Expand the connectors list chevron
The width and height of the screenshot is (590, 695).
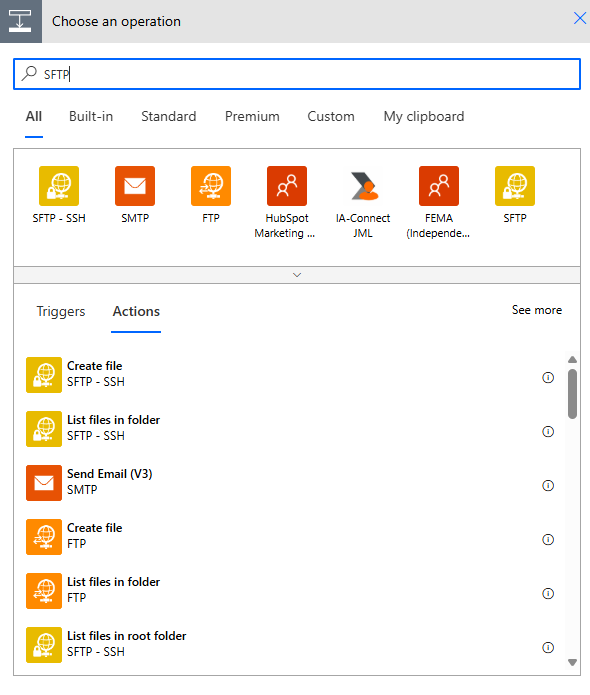tap(297, 275)
